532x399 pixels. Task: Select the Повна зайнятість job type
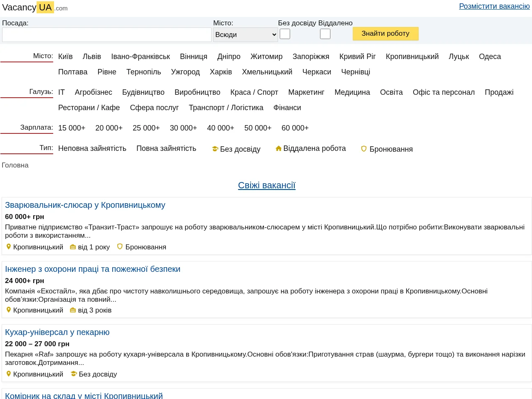(x=166, y=148)
